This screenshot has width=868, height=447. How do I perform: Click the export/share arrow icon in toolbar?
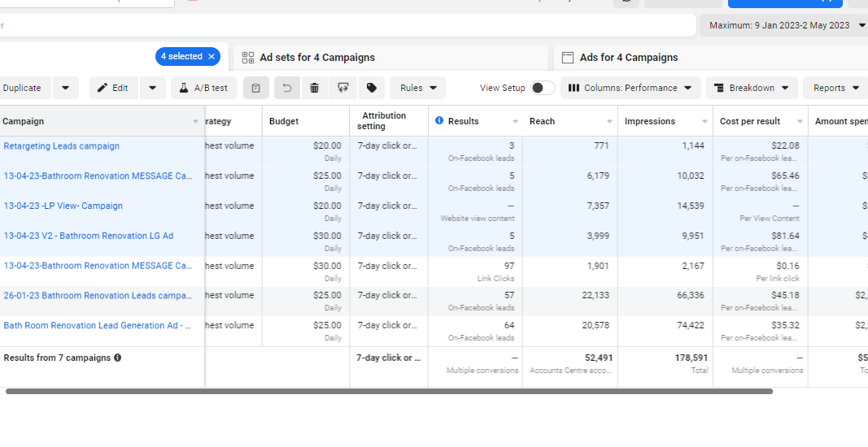click(343, 88)
